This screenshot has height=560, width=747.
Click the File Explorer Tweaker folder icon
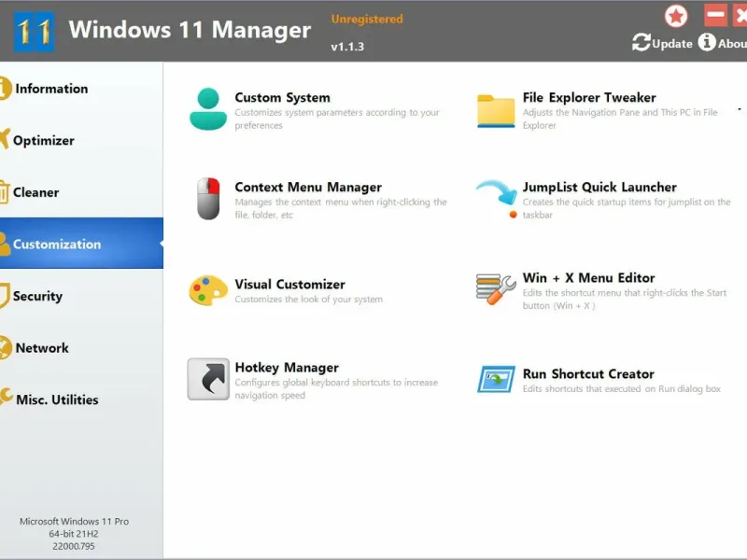[x=496, y=109]
